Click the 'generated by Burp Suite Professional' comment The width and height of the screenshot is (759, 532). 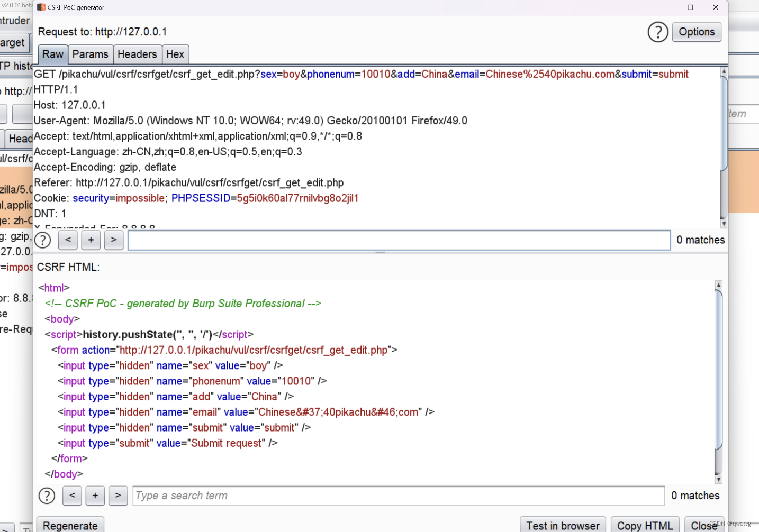pyautogui.click(x=183, y=304)
